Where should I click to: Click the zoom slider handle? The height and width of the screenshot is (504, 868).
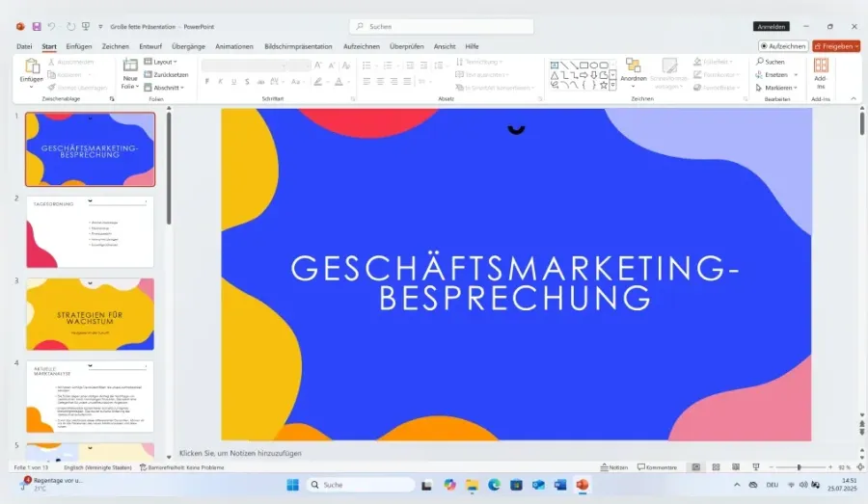click(x=799, y=467)
